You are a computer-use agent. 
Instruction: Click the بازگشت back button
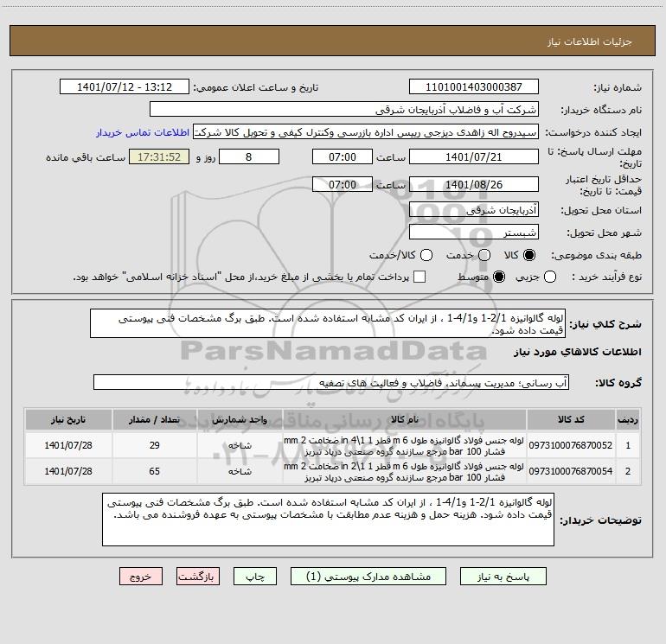(x=198, y=577)
